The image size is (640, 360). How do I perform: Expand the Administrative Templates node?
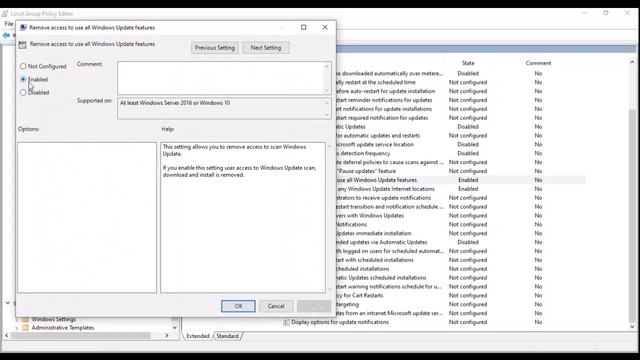click(17, 328)
